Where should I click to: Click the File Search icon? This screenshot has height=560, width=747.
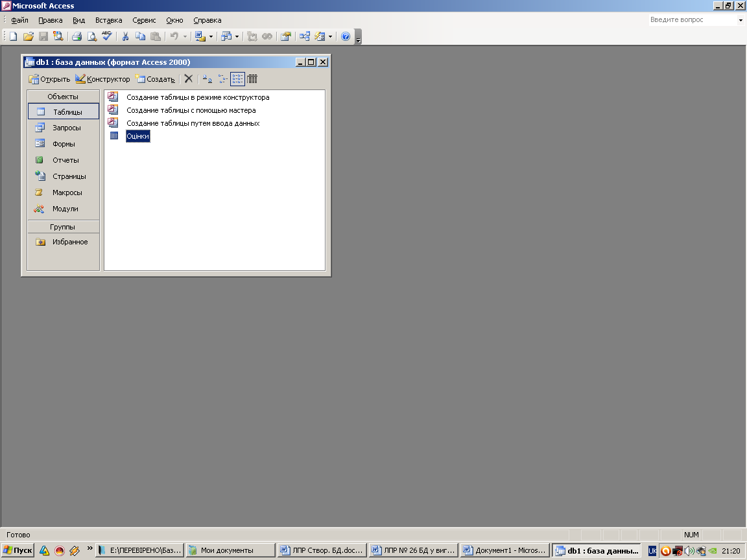click(58, 36)
